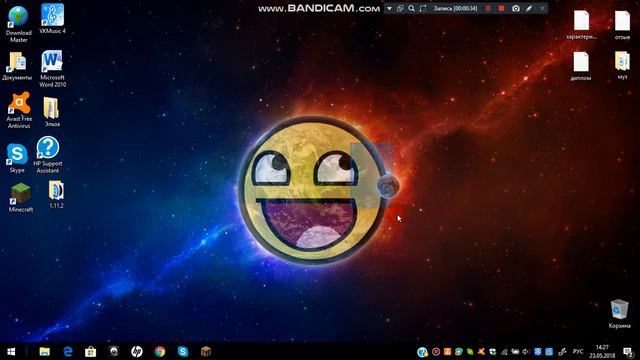Click the red Bandicam tray icon

436,352
